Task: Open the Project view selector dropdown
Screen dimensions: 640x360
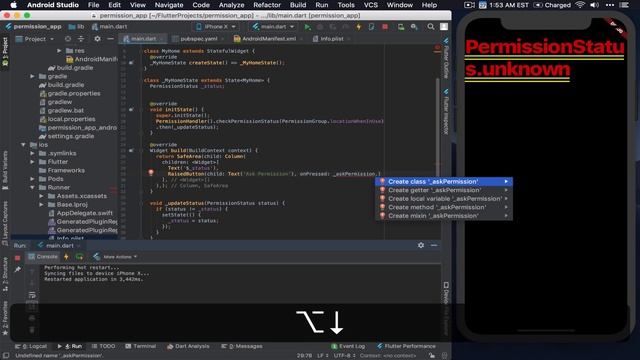Action: (x=35, y=39)
